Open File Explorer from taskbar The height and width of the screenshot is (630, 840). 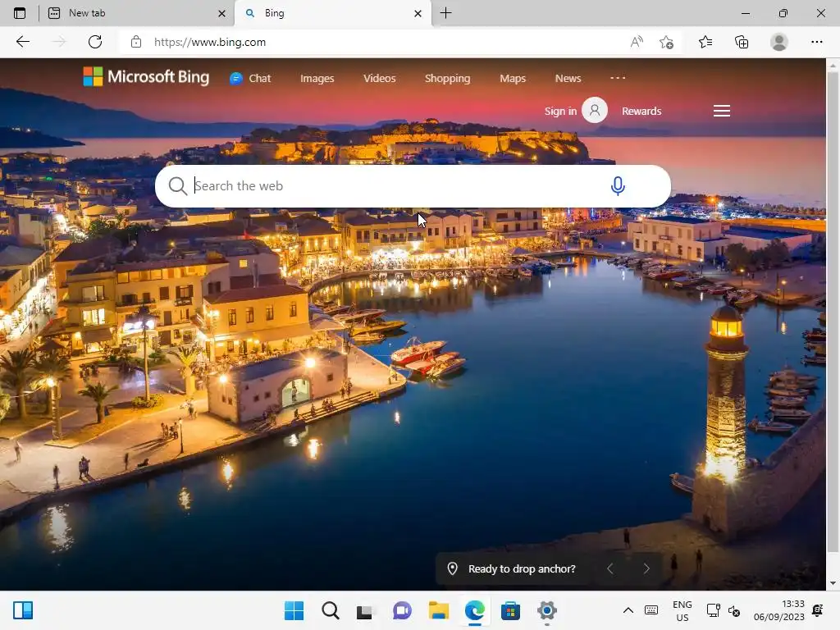click(438, 610)
